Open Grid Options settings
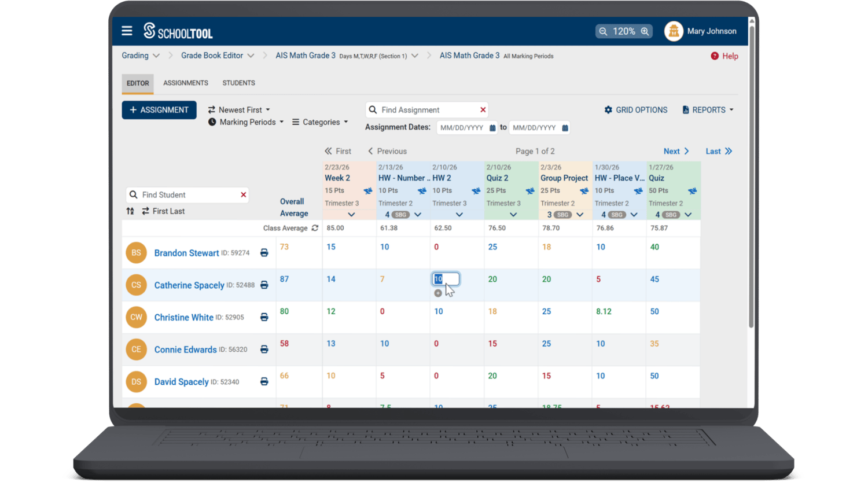This screenshot has height=482, width=868. click(x=635, y=109)
